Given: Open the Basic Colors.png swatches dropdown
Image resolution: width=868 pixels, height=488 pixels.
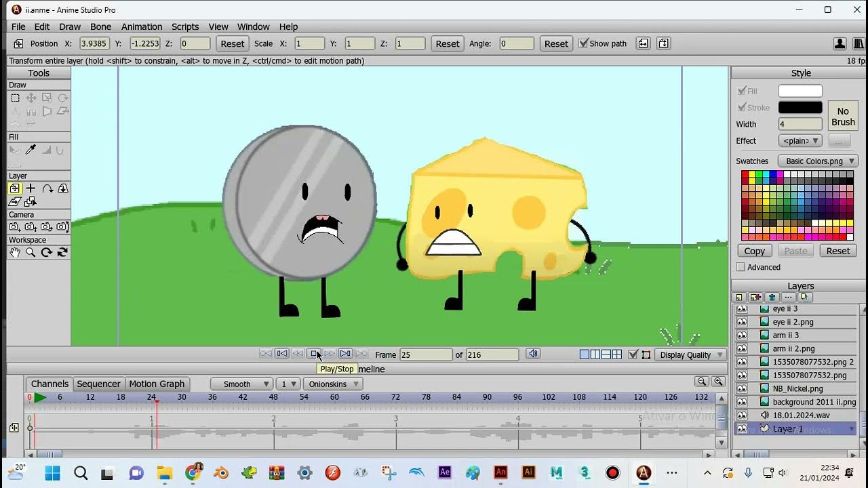Looking at the screenshot, I should coord(818,161).
